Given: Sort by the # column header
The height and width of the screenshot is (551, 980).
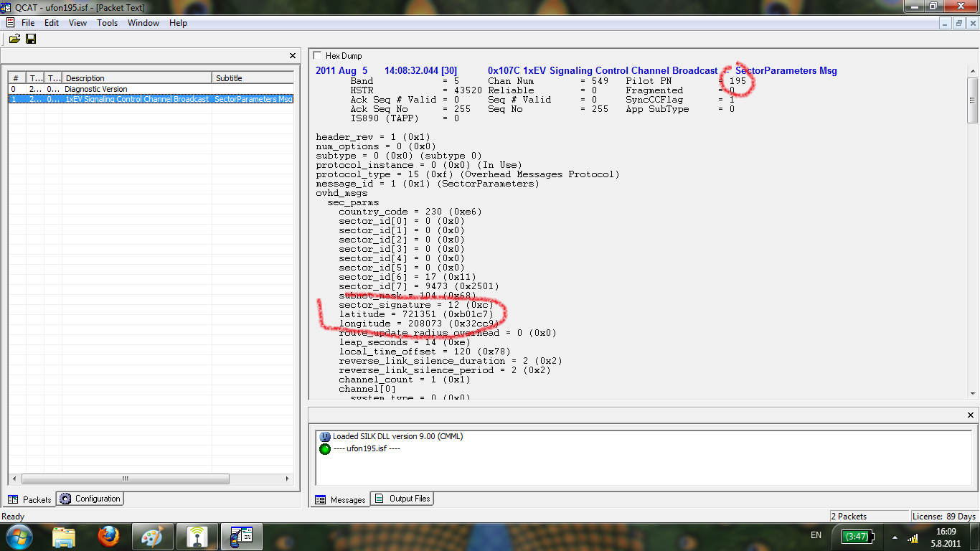Looking at the screenshot, I should (17, 78).
